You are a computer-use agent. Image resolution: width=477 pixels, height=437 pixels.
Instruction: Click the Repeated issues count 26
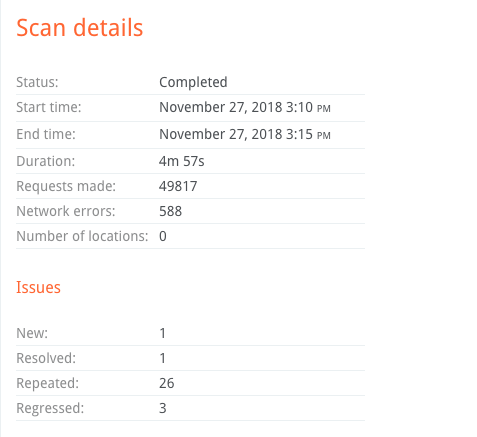pos(167,383)
